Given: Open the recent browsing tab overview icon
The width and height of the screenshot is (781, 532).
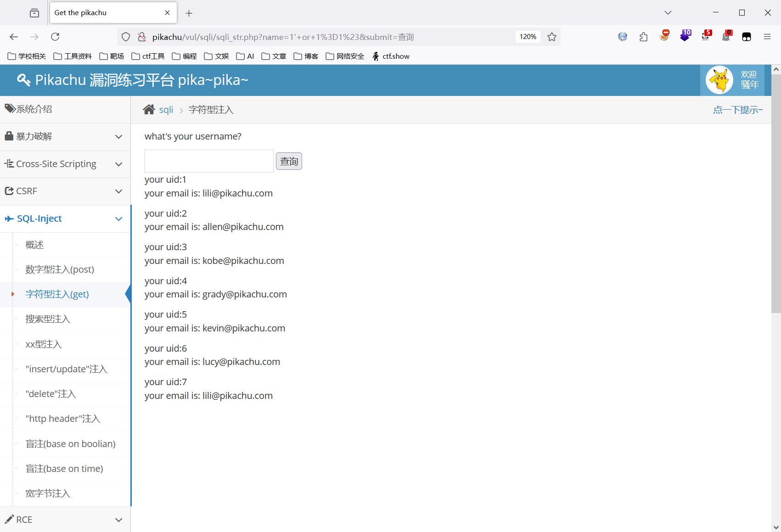Looking at the screenshot, I should tap(34, 13).
